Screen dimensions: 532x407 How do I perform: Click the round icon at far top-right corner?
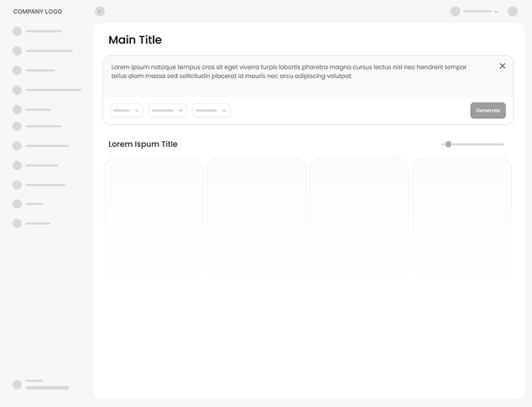point(513,12)
